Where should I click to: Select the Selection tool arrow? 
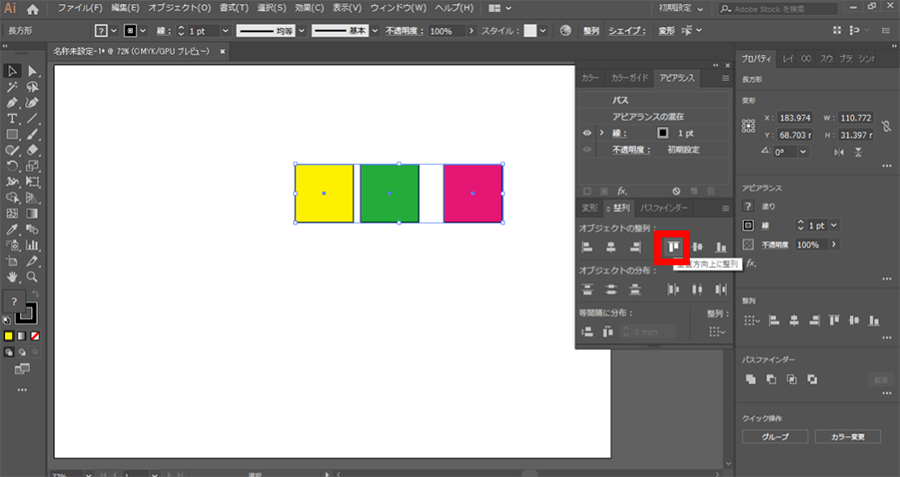click(x=11, y=71)
